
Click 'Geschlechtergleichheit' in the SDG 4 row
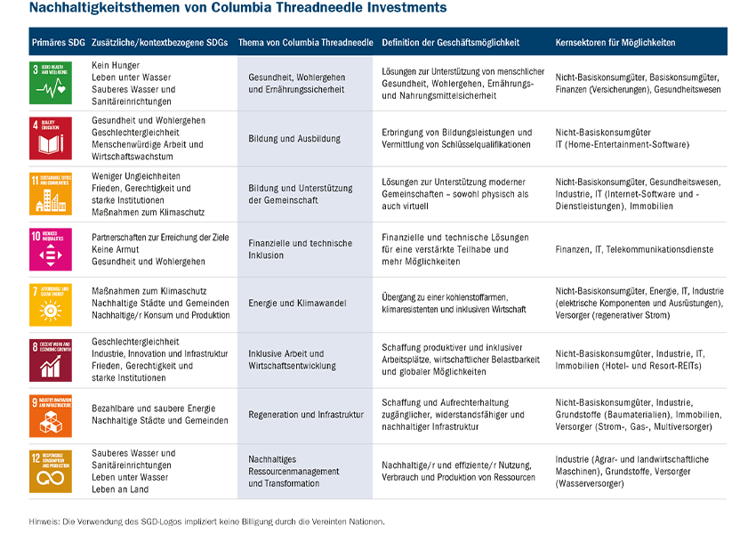(x=135, y=133)
